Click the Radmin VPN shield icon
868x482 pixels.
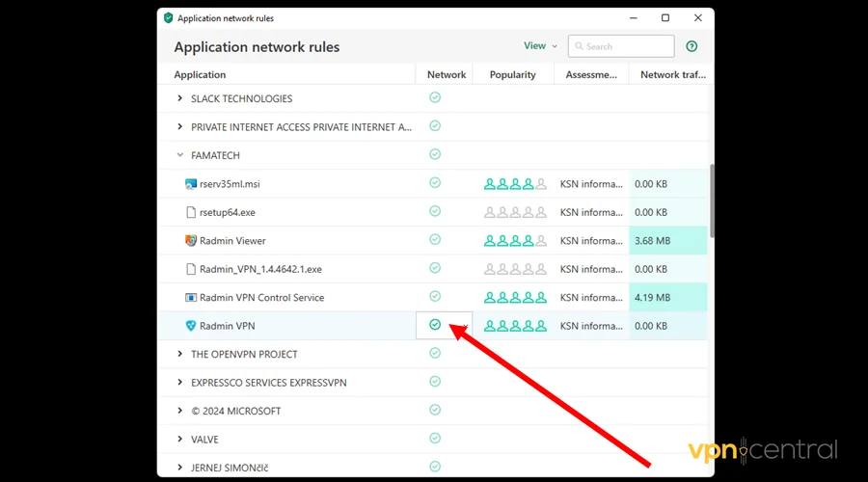(x=190, y=326)
